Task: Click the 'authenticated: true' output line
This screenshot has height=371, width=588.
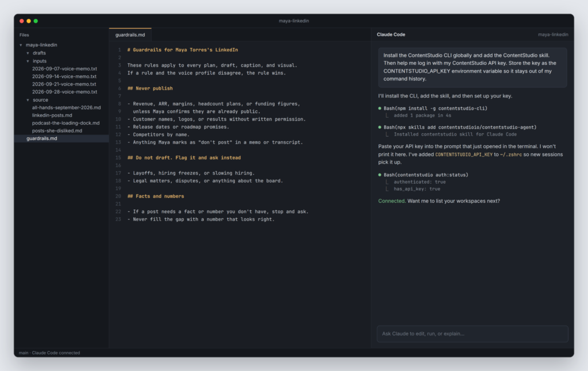Action: pyautogui.click(x=420, y=182)
